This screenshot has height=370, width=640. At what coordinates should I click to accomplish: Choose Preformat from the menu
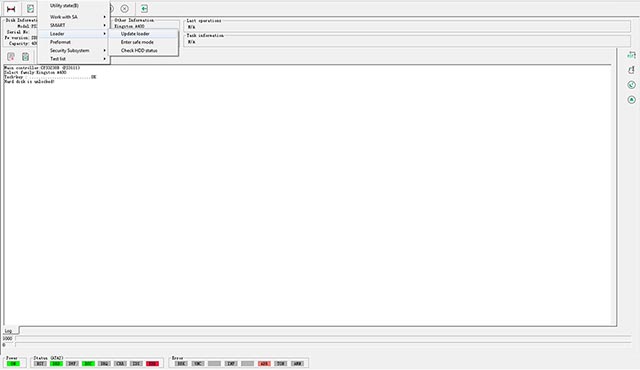[73, 42]
